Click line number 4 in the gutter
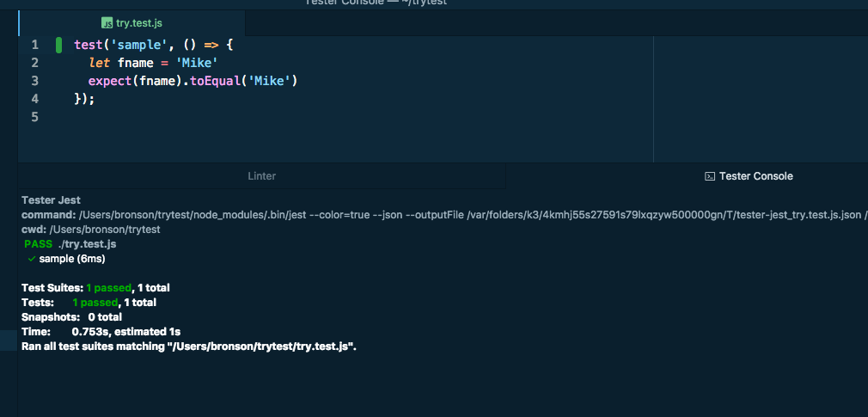The image size is (868, 417). 35,99
